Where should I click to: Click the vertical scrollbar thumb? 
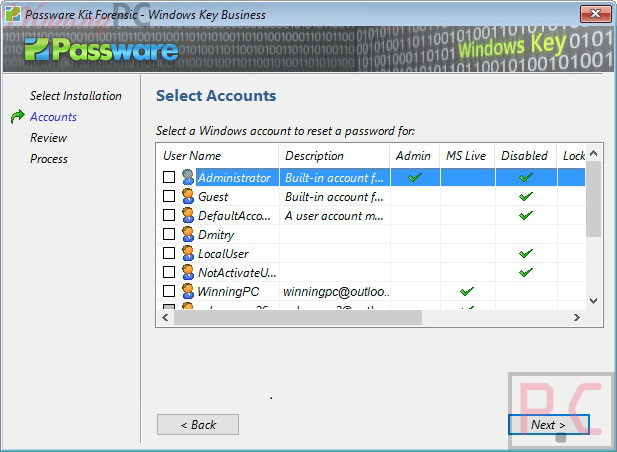point(594,199)
